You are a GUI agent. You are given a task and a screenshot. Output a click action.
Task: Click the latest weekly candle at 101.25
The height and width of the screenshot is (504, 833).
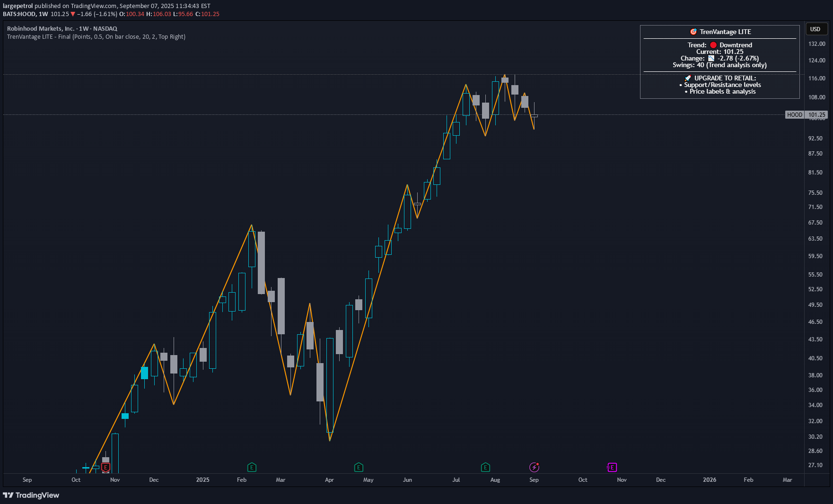534,115
